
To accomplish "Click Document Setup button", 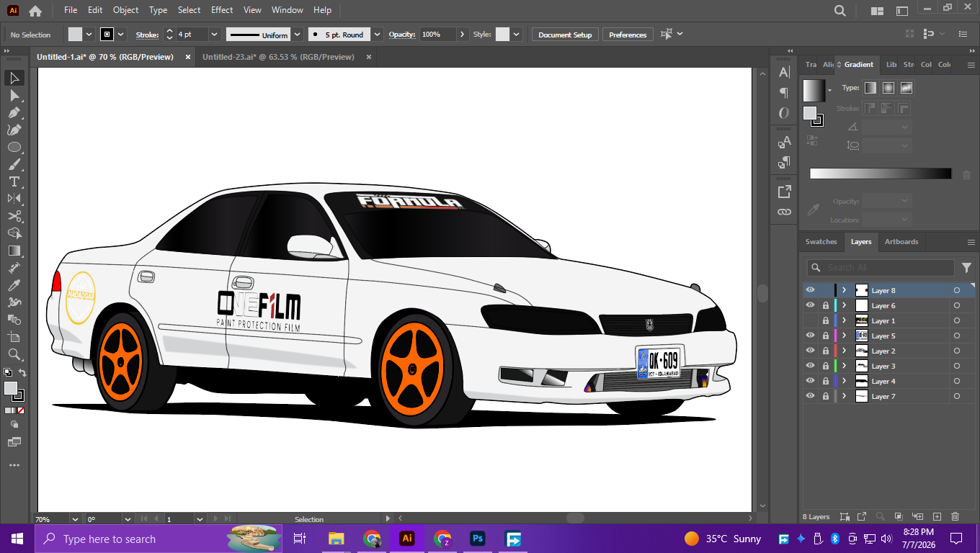I will click(x=565, y=35).
